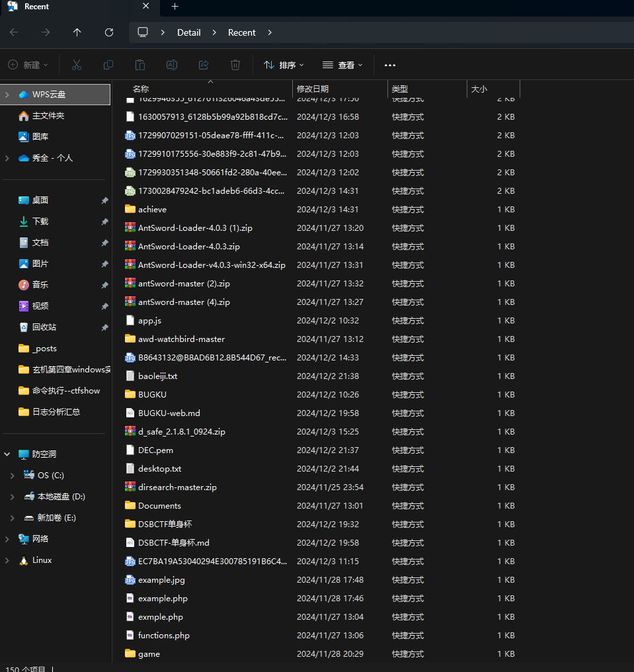Select the dirsearch-master.zip file
Viewport: 634px width, 672px height.
click(177, 487)
